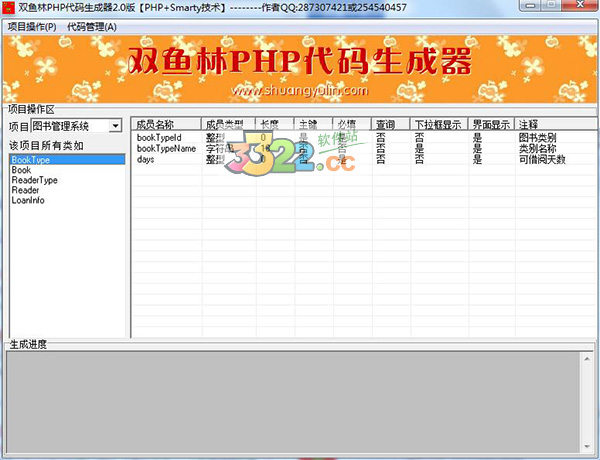Select BookType in the class list
Image resolution: width=600 pixels, height=460 pixels.
click(x=67, y=160)
